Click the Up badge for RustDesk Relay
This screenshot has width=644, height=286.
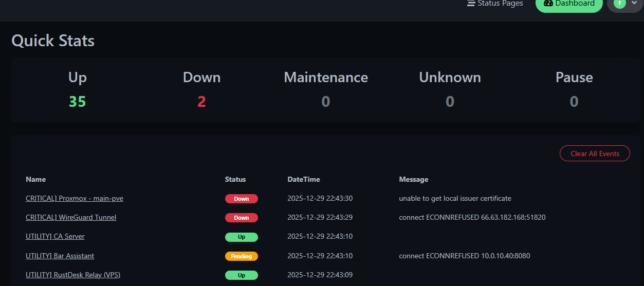(241, 275)
